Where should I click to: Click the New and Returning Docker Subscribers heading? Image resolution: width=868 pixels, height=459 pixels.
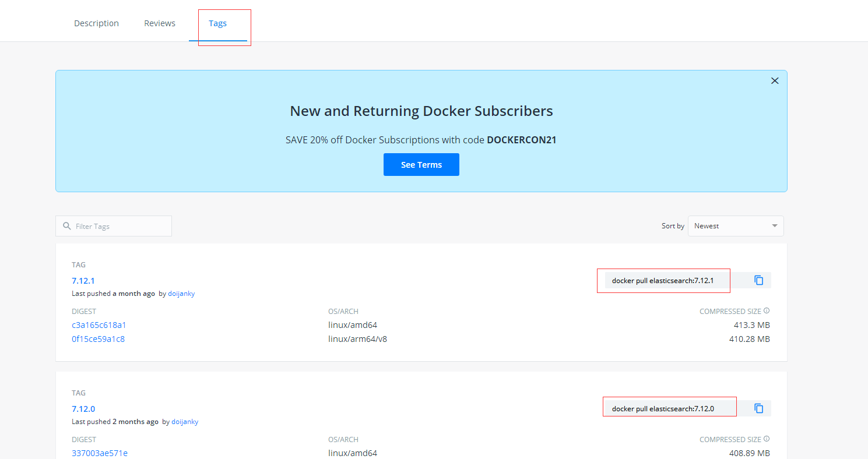[x=421, y=111]
